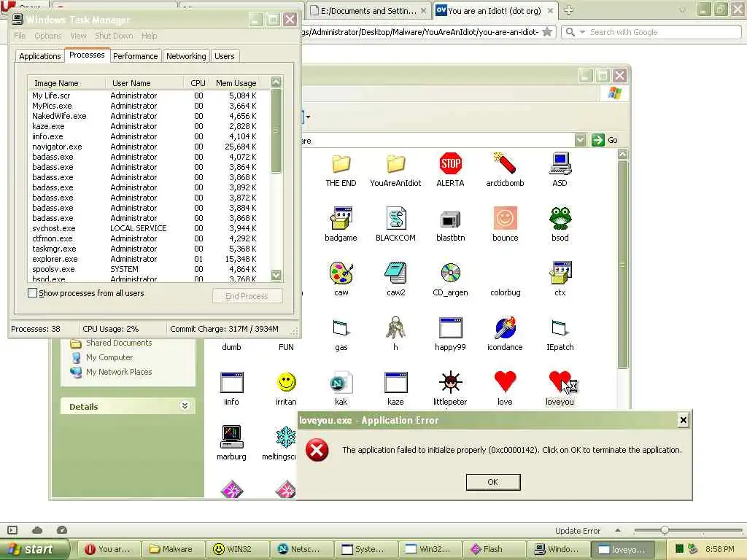Open the Shut Down menu in Task Manager
This screenshot has width=747, height=560.
coord(113,36)
